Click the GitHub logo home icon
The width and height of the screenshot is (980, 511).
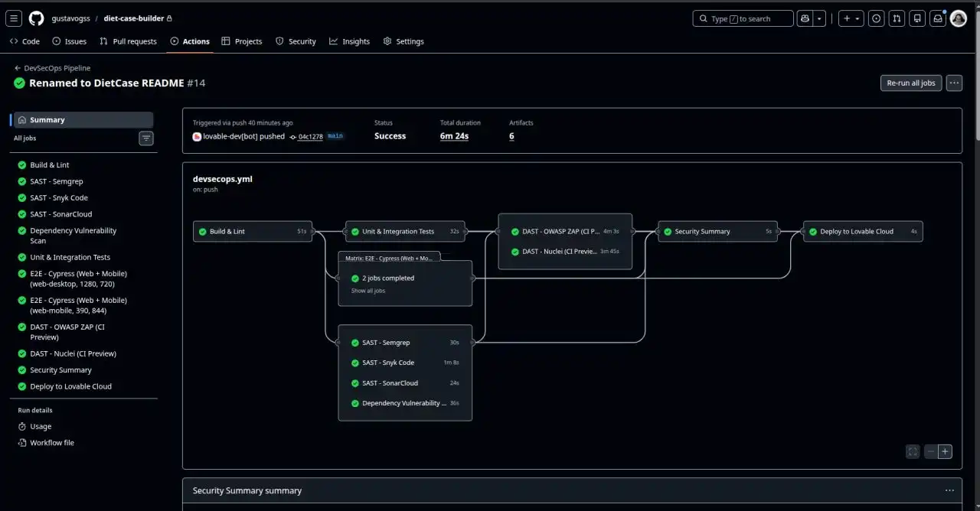click(x=36, y=18)
